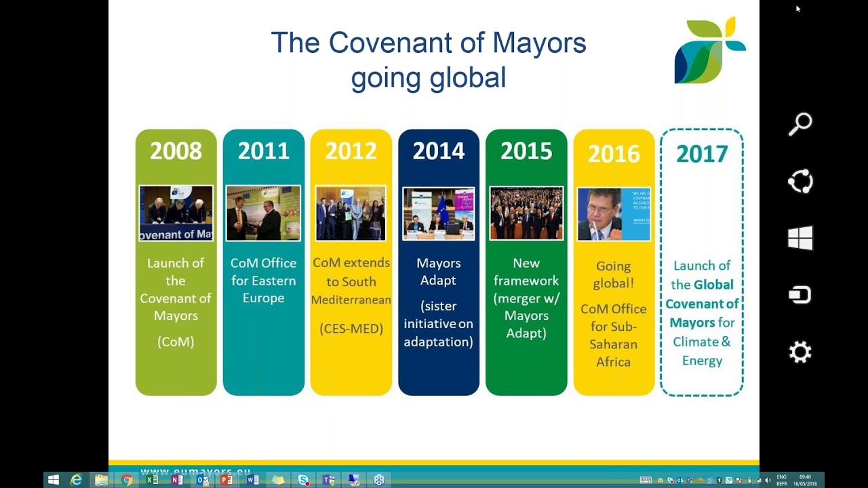The height and width of the screenshot is (488, 868).
Task: Click the Covenant of Mayors logo
Action: point(709,51)
